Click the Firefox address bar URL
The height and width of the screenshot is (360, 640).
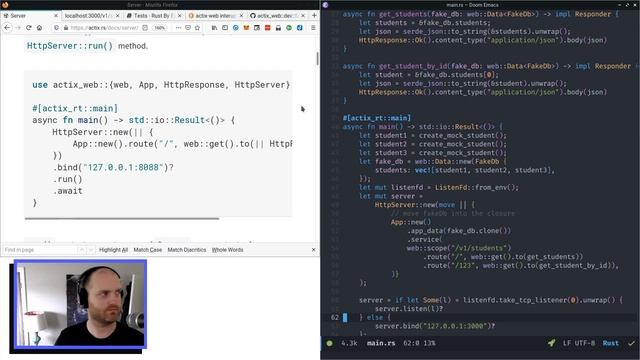point(104,28)
